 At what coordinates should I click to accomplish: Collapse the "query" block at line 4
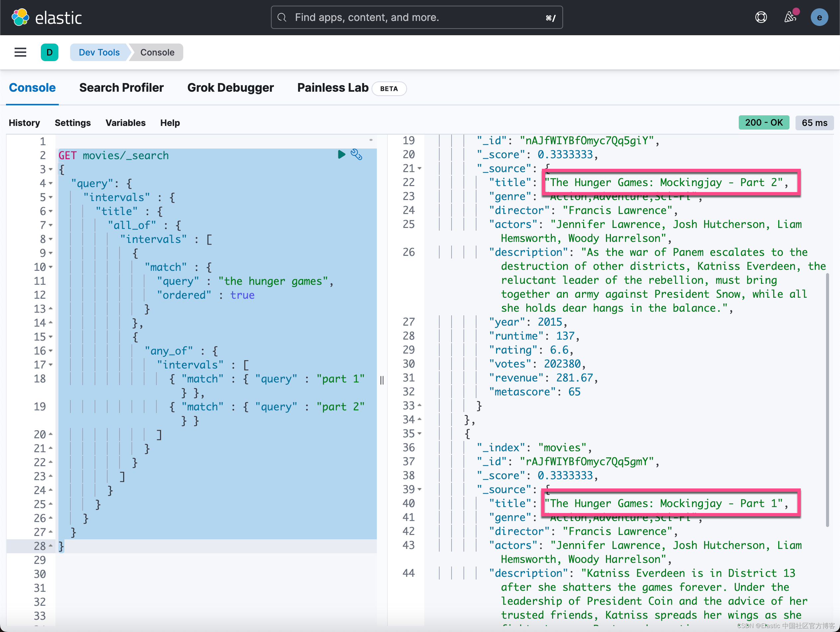coord(51,183)
